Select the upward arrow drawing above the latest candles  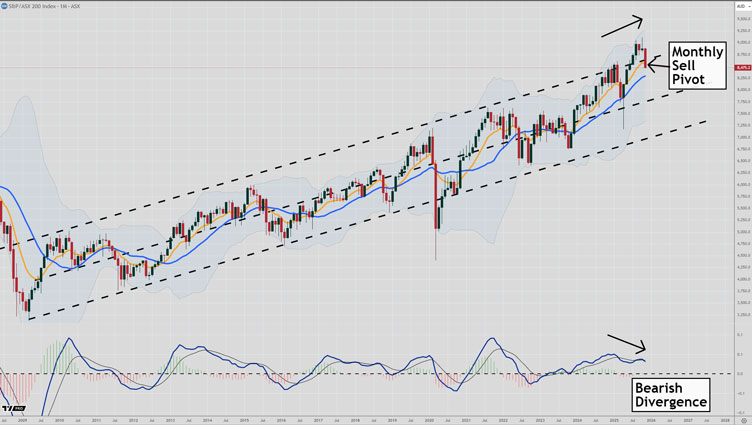pyautogui.click(x=624, y=26)
